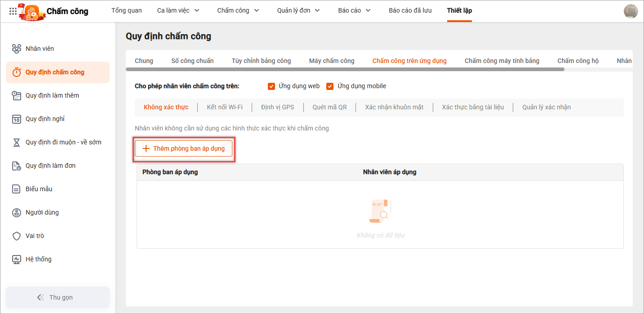Switch to Chấm công máy tính bảng tab
This screenshot has height=314, width=644.
502,61
